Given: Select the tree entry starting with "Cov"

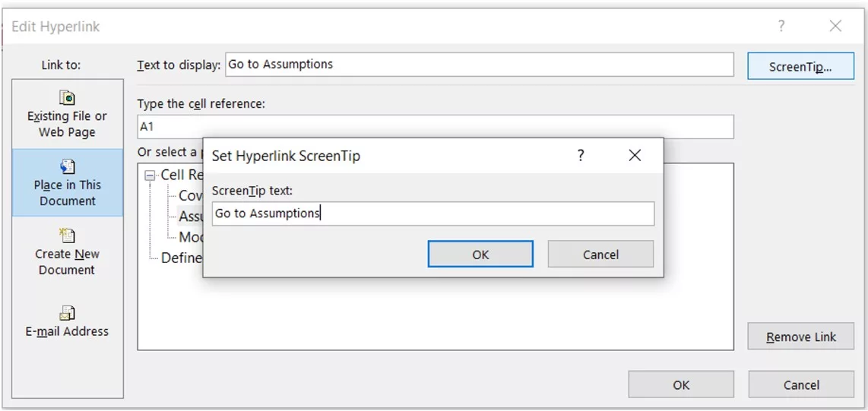Looking at the screenshot, I should point(190,196).
